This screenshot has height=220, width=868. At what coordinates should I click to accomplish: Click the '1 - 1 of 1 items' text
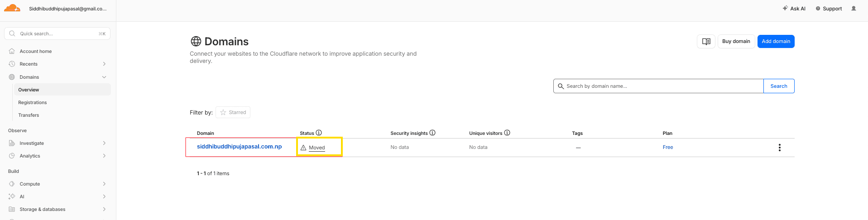pos(213,173)
